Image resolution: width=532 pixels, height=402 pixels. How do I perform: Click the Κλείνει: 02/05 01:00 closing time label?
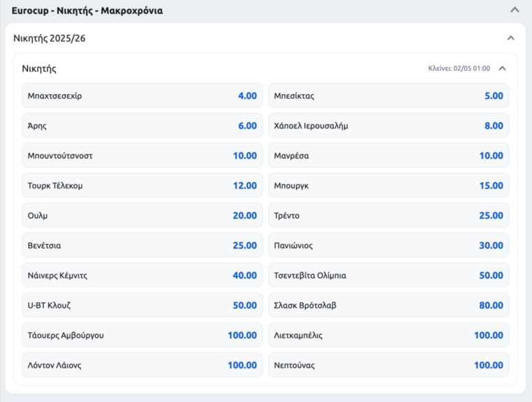click(x=459, y=68)
